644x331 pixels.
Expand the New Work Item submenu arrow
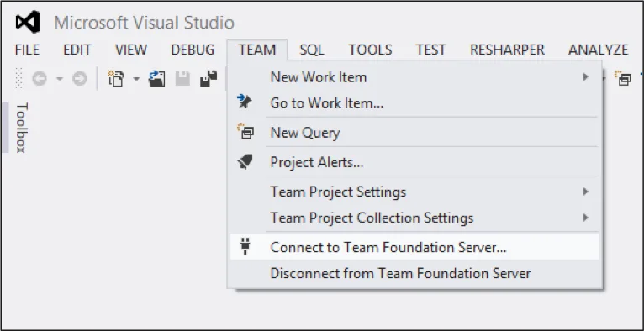tap(586, 77)
